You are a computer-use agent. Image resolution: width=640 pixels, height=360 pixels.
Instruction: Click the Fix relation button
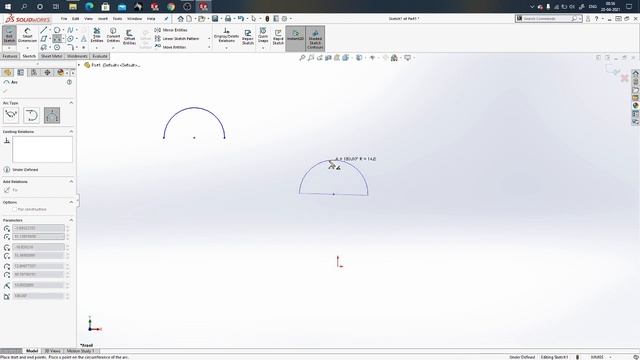[11, 190]
